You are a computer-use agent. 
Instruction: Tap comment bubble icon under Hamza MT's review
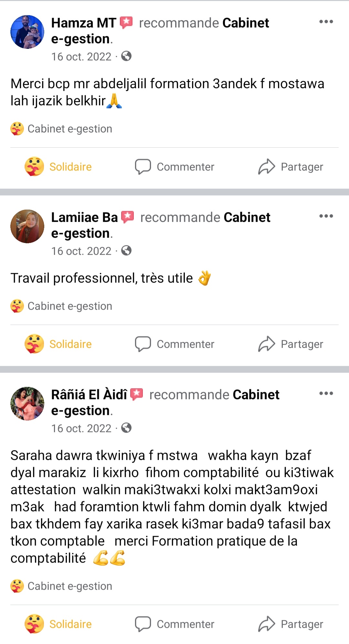[x=143, y=167]
